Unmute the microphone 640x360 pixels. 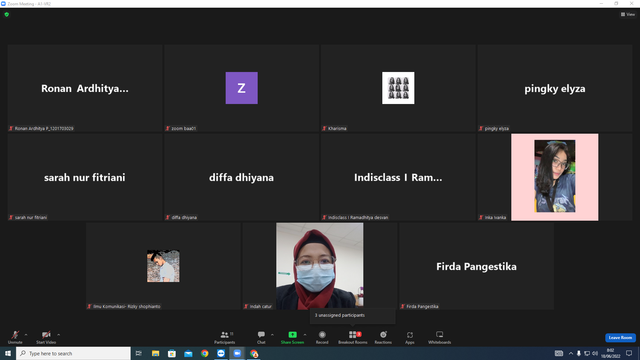(x=15, y=337)
